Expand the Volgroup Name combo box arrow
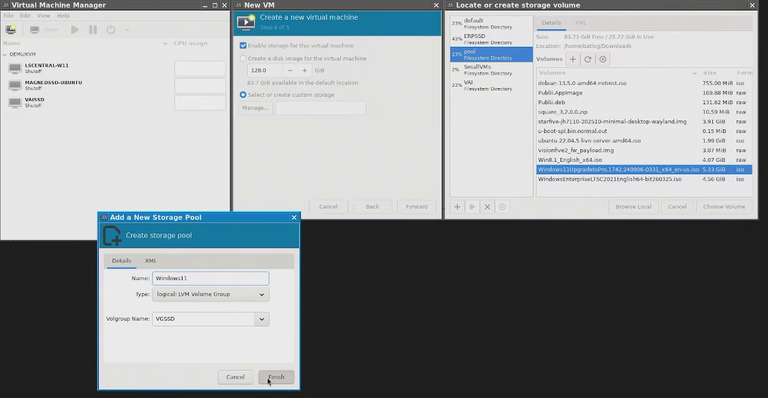 click(262, 319)
